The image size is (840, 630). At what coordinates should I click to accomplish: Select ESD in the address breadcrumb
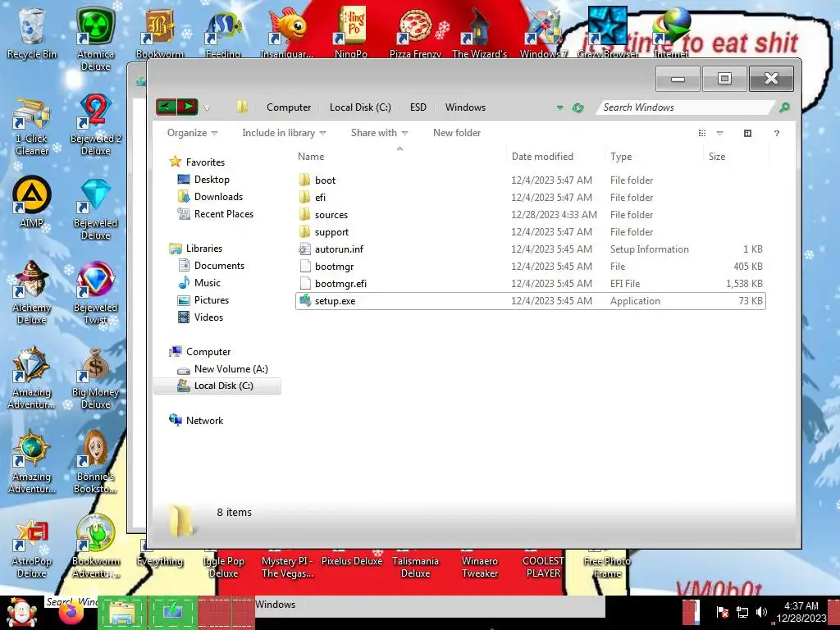[x=418, y=107]
